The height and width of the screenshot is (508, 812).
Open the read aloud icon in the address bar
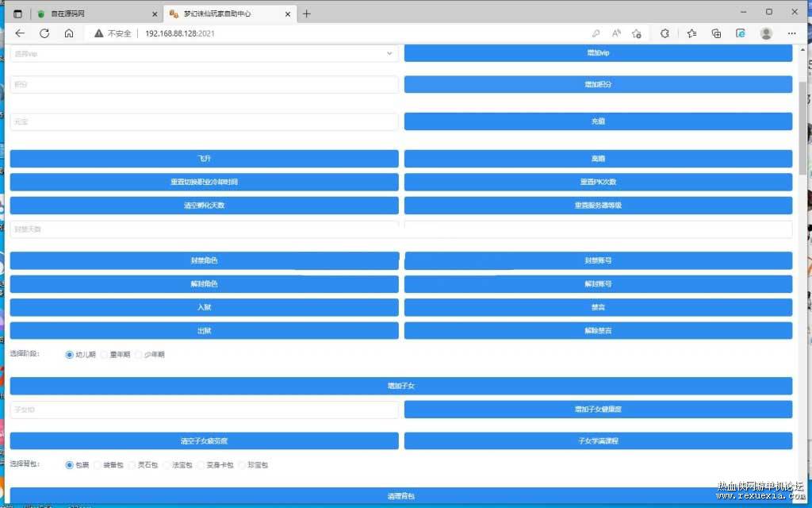pos(616,33)
